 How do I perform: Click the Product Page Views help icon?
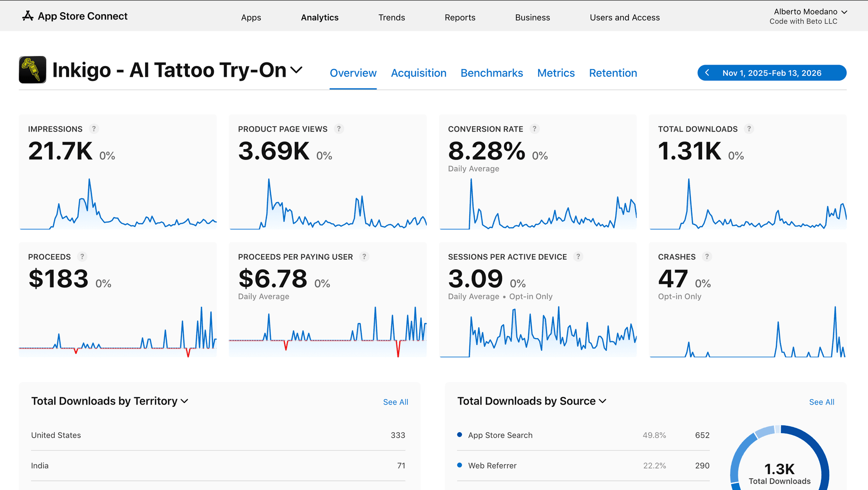coord(339,129)
